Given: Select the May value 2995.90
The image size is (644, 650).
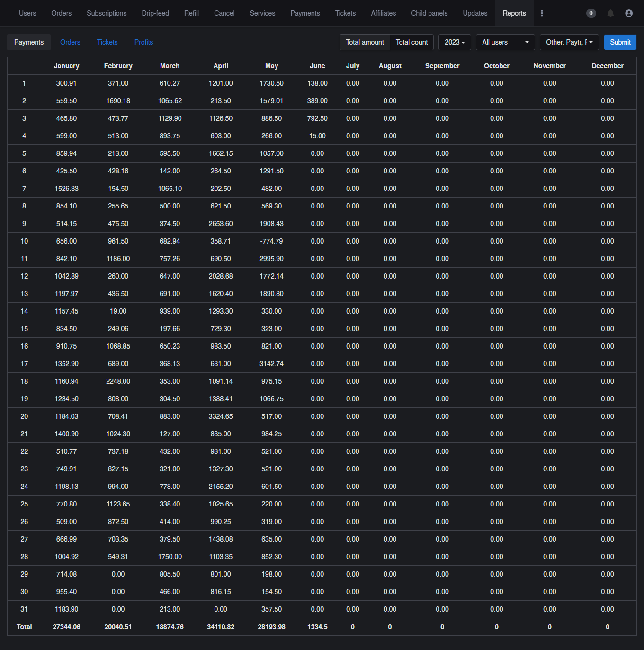Looking at the screenshot, I should pos(271,259).
